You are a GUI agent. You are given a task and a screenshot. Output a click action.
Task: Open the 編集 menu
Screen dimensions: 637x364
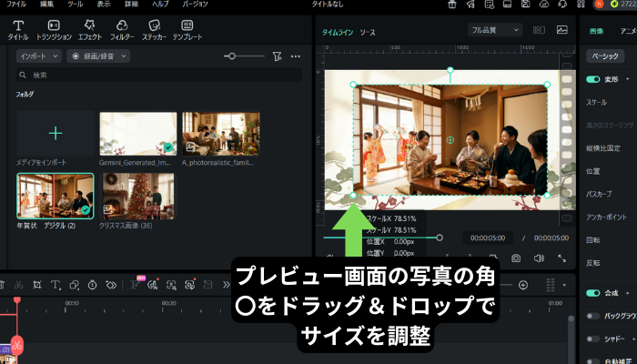(x=46, y=4)
